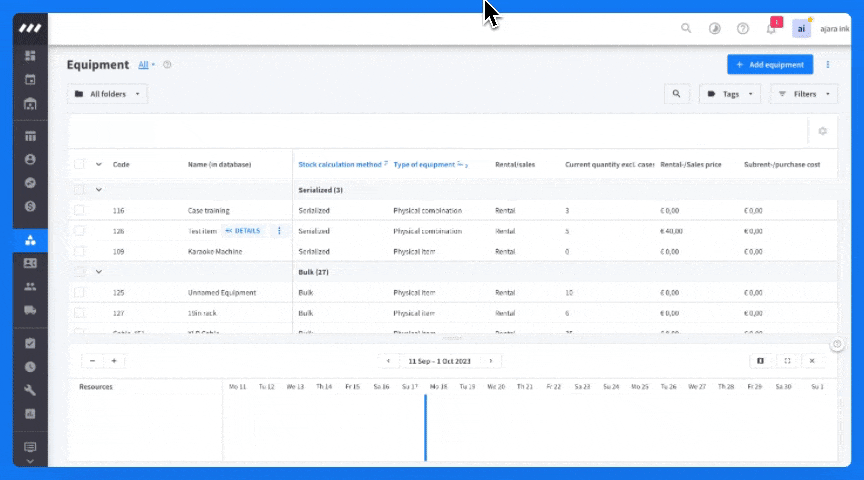Open the global search magnifier in the top bar
The width and height of the screenshot is (864, 480).
click(x=686, y=28)
